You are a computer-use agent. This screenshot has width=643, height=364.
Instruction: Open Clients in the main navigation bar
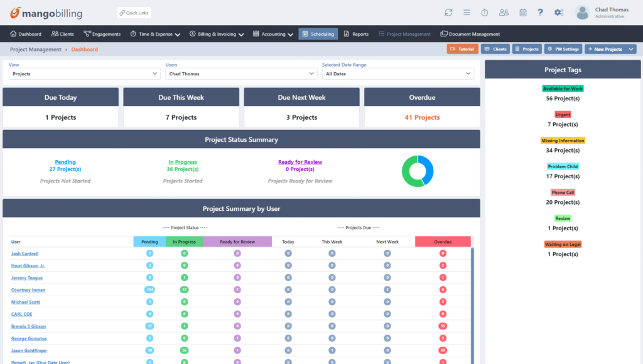[62, 34]
